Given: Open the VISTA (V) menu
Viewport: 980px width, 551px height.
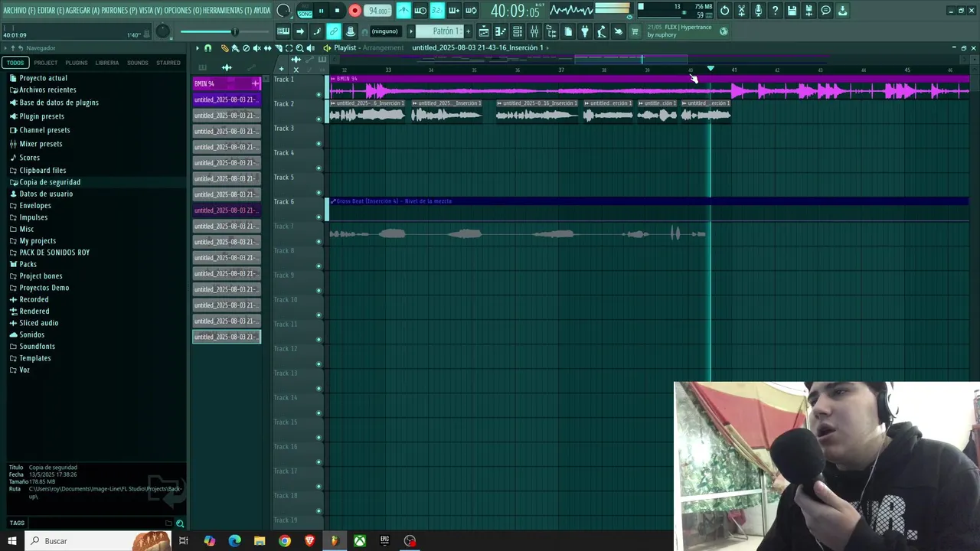Looking at the screenshot, I should click(x=151, y=11).
